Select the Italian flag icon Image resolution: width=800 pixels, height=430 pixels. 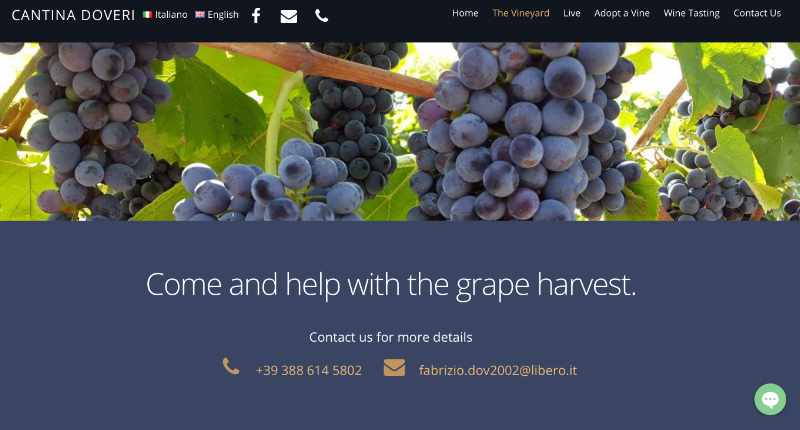148,15
